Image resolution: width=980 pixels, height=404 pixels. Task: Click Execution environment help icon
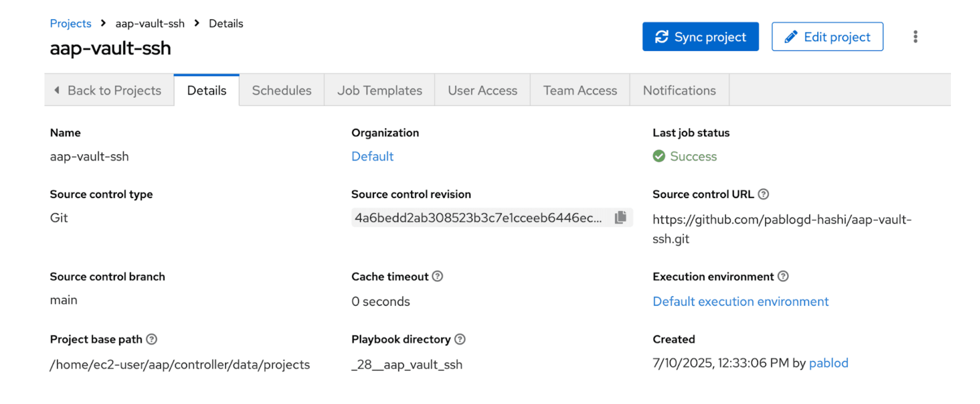783,276
